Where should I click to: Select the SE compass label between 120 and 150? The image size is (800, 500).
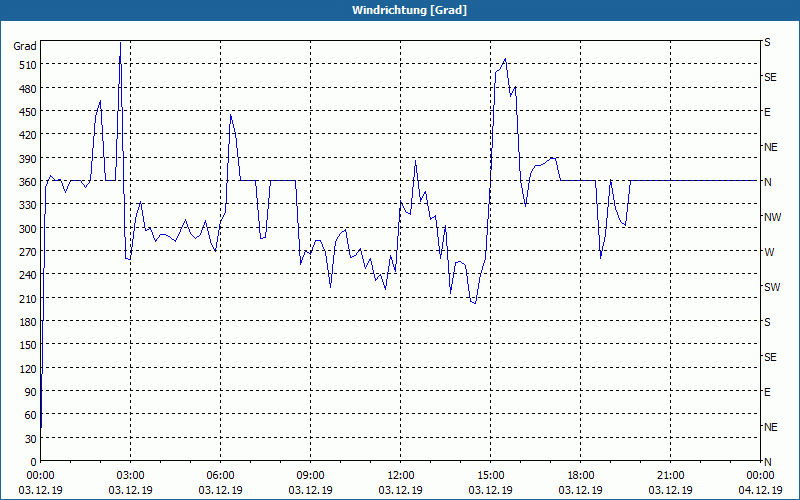[770, 357]
